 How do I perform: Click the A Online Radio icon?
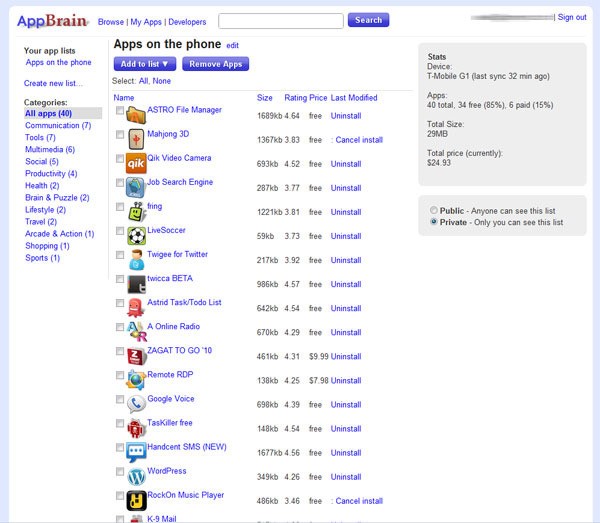point(137,332)
